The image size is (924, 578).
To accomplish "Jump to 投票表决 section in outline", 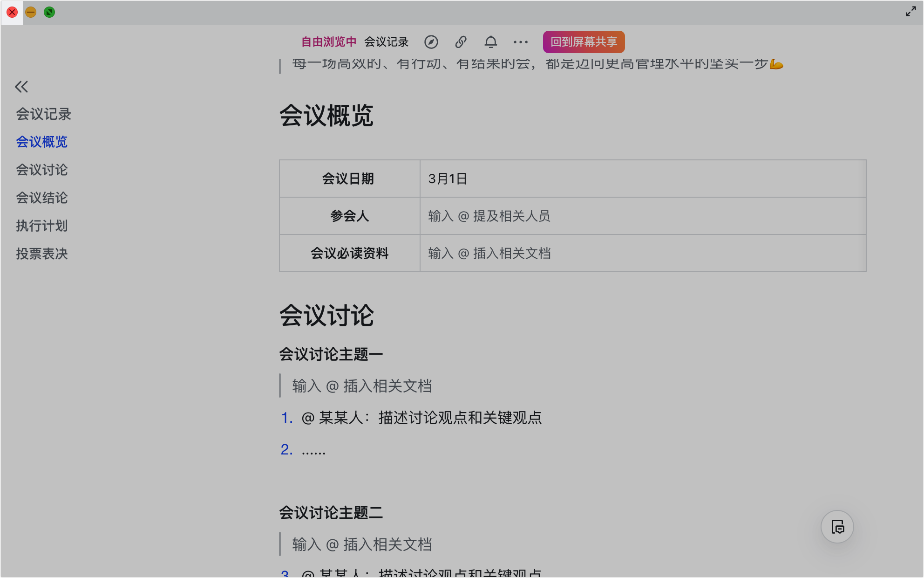I will click(42, 254).
